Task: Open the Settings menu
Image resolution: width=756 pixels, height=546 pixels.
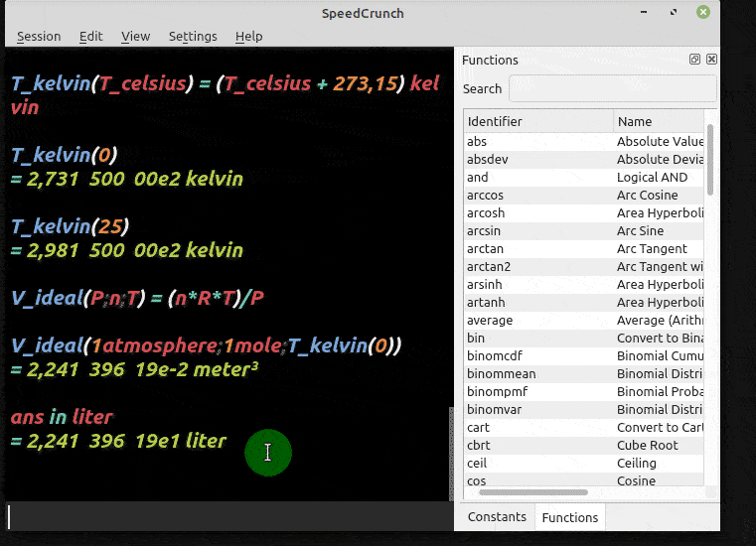Action: 193,36
